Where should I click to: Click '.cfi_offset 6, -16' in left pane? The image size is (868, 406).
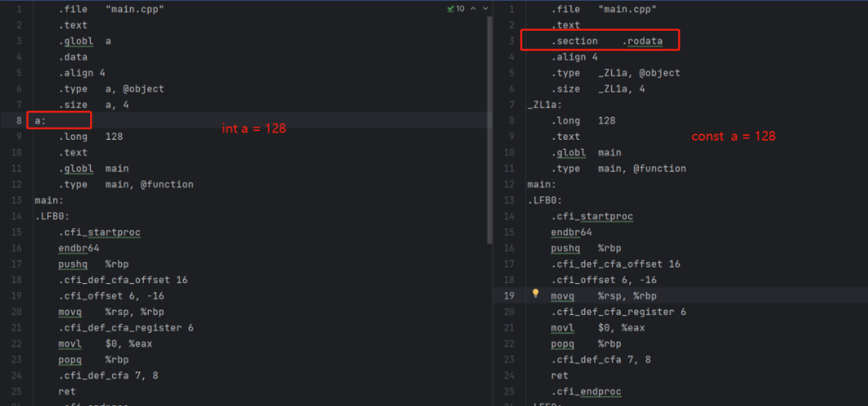(111, 296)
